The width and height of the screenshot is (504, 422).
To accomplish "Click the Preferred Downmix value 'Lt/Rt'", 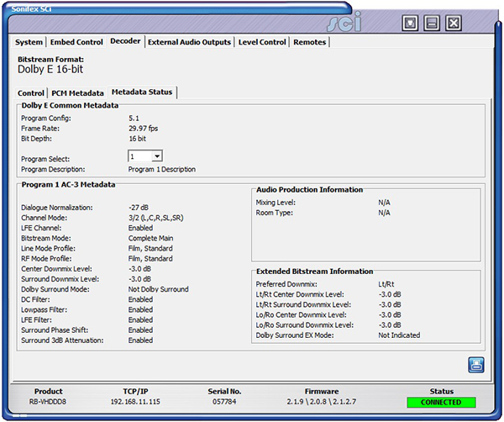I will point(386,284).
